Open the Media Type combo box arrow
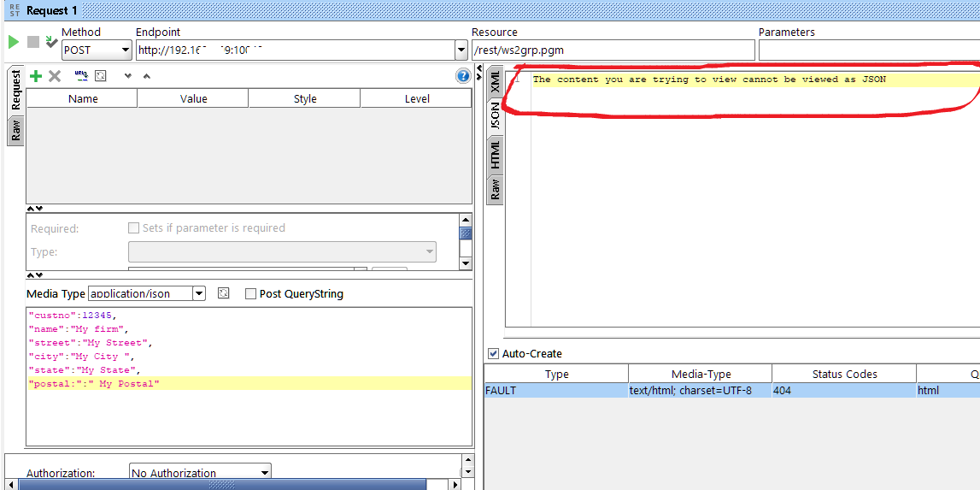Viewport: 980px width, 490px height. coord(199,292)
